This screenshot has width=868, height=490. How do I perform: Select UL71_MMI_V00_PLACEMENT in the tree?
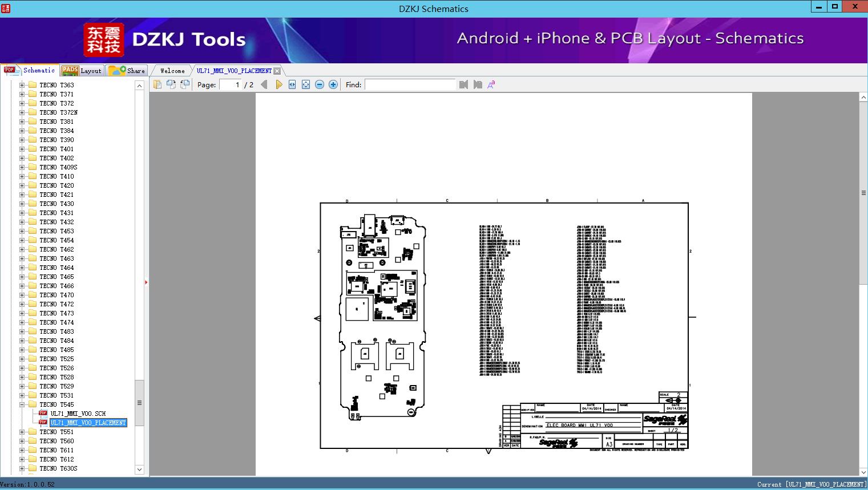(x=88, y=423)
